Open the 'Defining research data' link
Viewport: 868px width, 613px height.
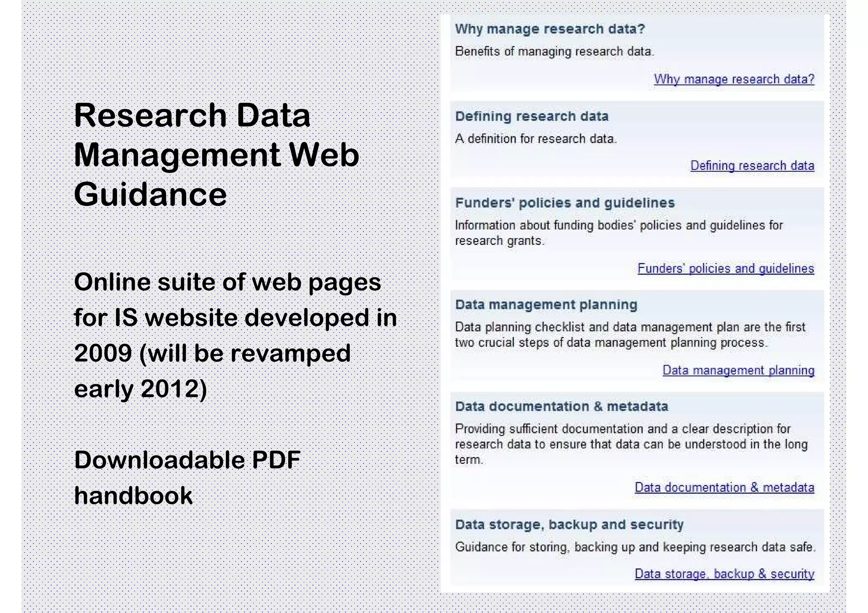752,166
